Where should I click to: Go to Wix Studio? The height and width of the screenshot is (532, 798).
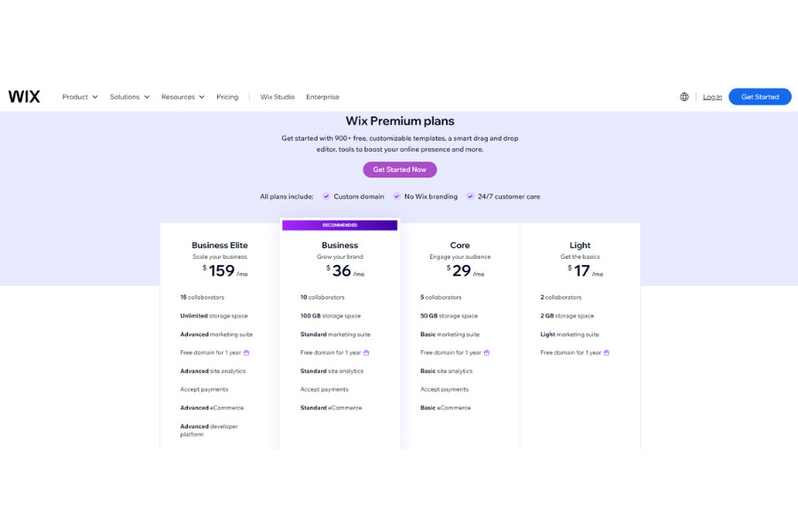tap(278, 97)
